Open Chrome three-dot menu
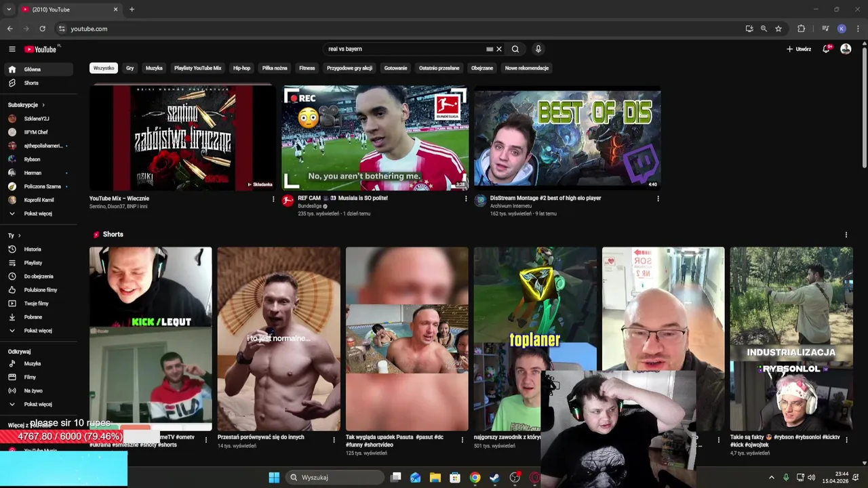Viewport: 868px width, 488px height. (x=858, y=28)
